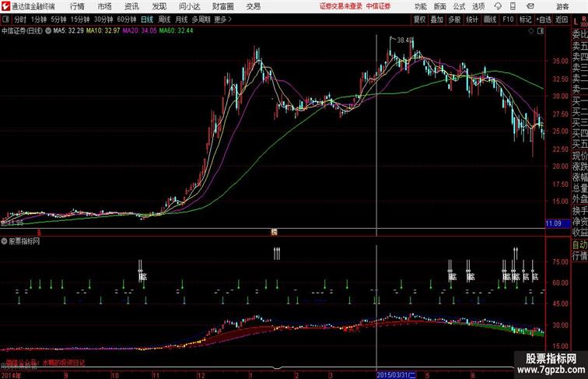Open the 交易 menu
This screenshot has width=588, height=379.
coord(254,6)
